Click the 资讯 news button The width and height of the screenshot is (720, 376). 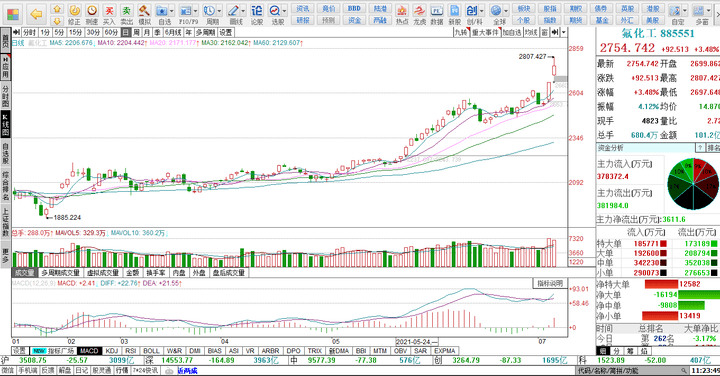pos(303,8)
